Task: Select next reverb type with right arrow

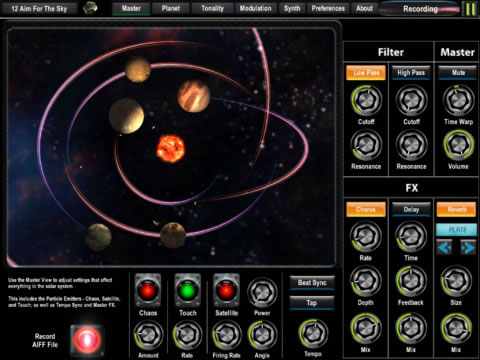Action: (468, 248)
